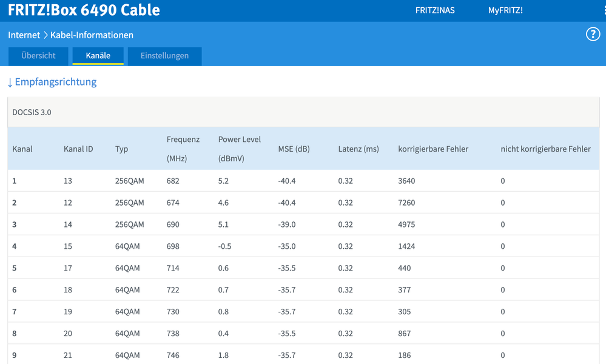Screen dimensions: 606x364
Task: Click frequency value 714
Action: pyautogui.click(x=173, y=268)
